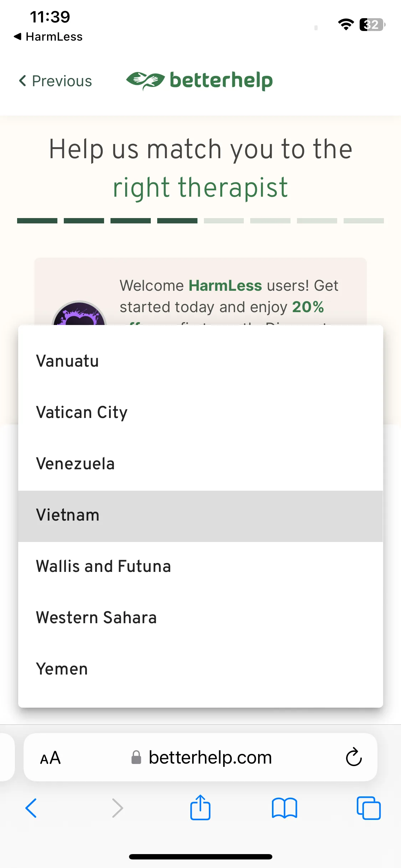Choose Yemen in country list

(201, 669)
